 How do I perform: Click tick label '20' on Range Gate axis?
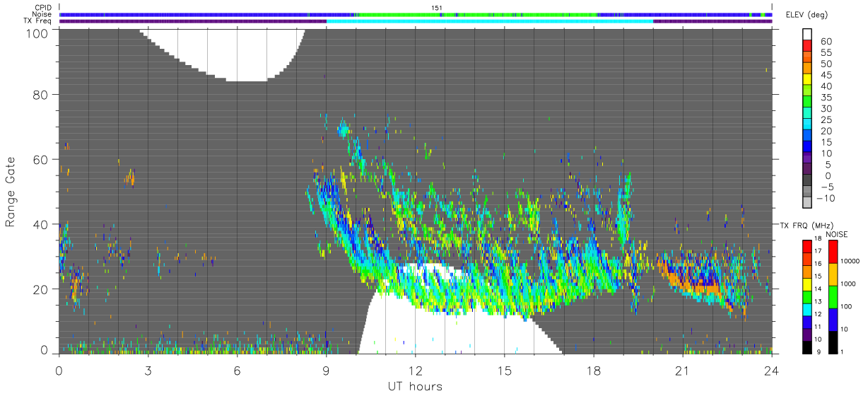point(41,289)
